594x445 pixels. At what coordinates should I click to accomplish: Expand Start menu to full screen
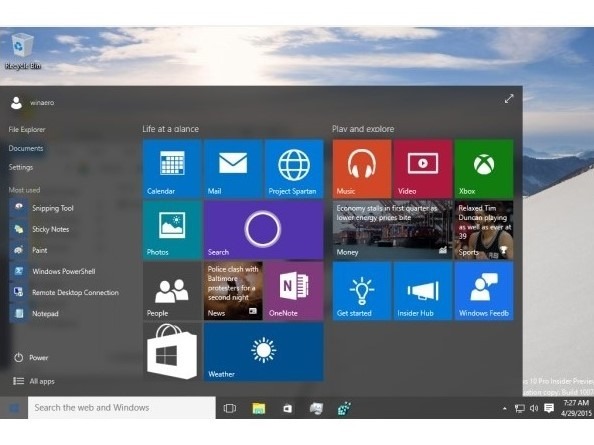point(509,99)
